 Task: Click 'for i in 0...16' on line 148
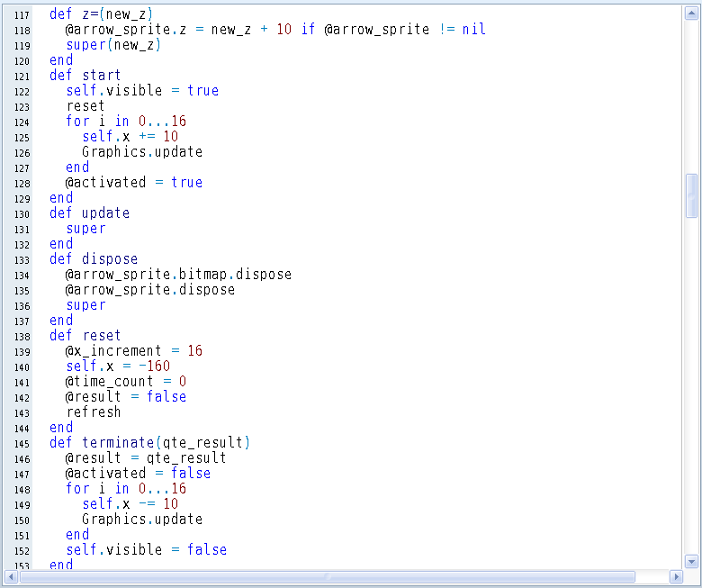tap(126, 488)
